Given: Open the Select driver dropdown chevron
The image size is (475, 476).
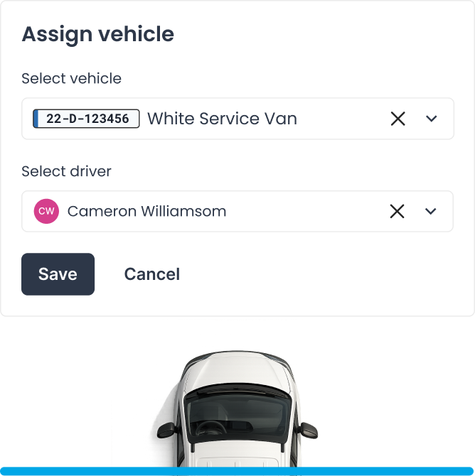Looking at the screenshot, I should [x=431, y=211].
